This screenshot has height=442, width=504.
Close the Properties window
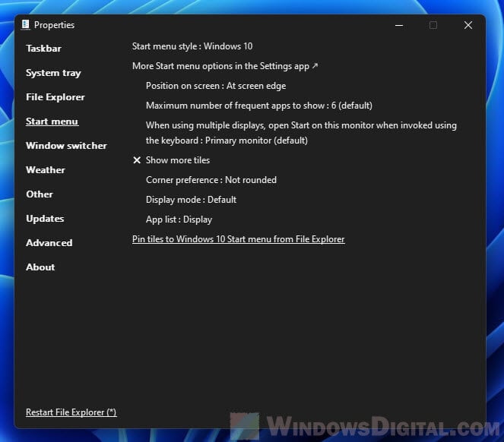coord(468,25)
